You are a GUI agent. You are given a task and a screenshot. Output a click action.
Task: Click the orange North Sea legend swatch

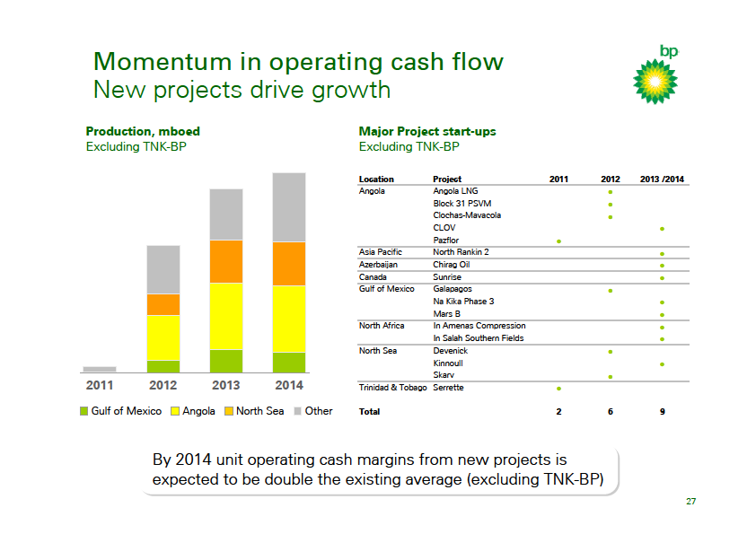tap(229, 411)
